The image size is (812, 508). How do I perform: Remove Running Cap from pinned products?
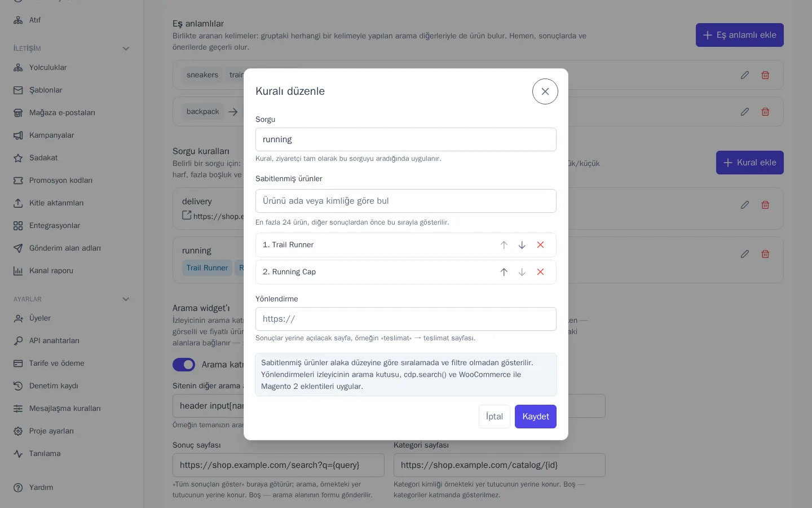pos(540,272)
